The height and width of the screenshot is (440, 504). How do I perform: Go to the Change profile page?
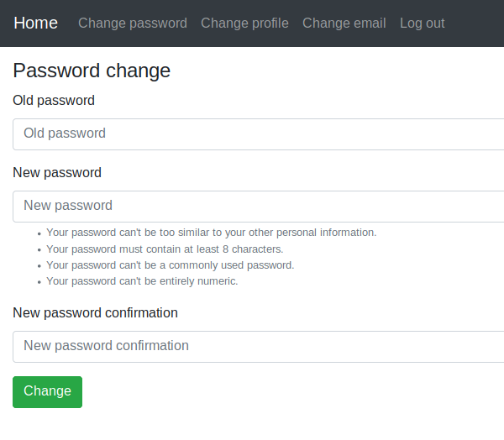click(x=244, y=24)
